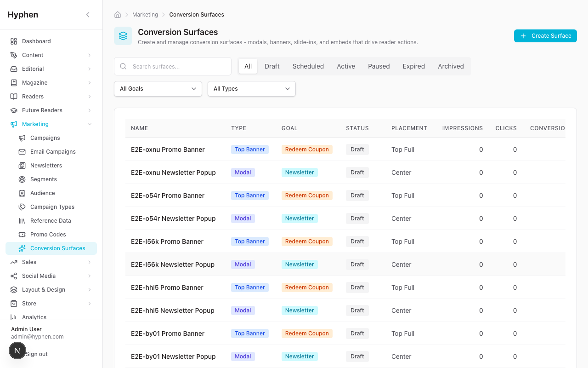Click the Dashboard grid icon
This screenshot has height=368, width=588.
[14, 41]
